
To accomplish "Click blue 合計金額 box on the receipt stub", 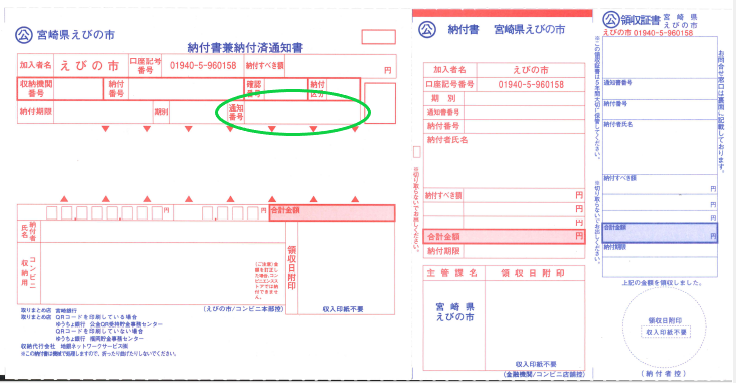I will pos(660,233).
